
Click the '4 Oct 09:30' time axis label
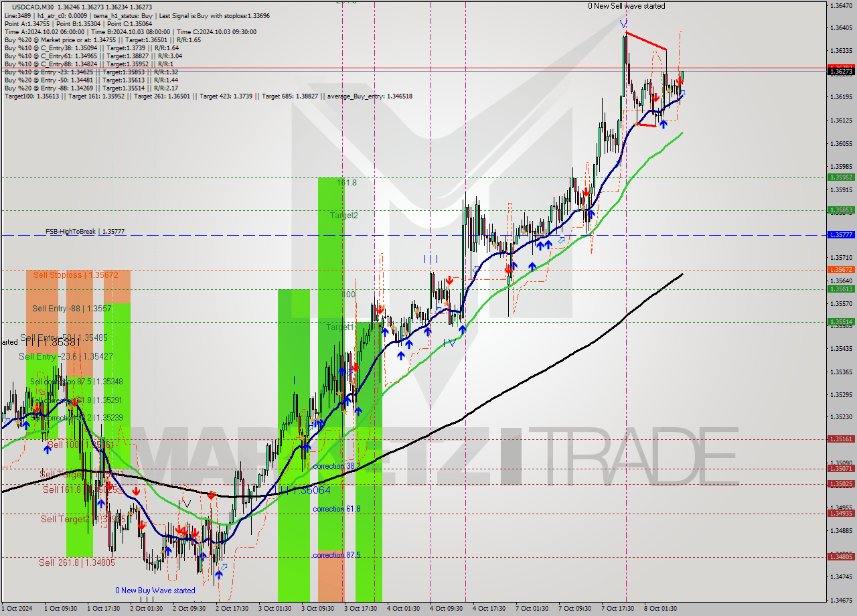(x=446, y=609)
